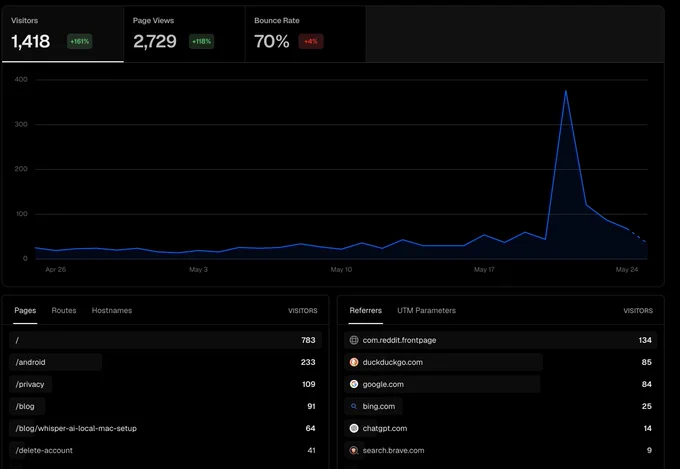Click the VISITORS header in Pages panel
This screenshot has width=680, height=469.
coord(303,311)
